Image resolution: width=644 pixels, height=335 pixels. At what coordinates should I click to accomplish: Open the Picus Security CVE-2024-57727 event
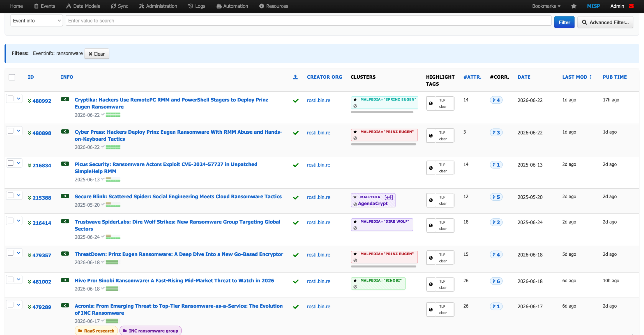tap(166, 168)
